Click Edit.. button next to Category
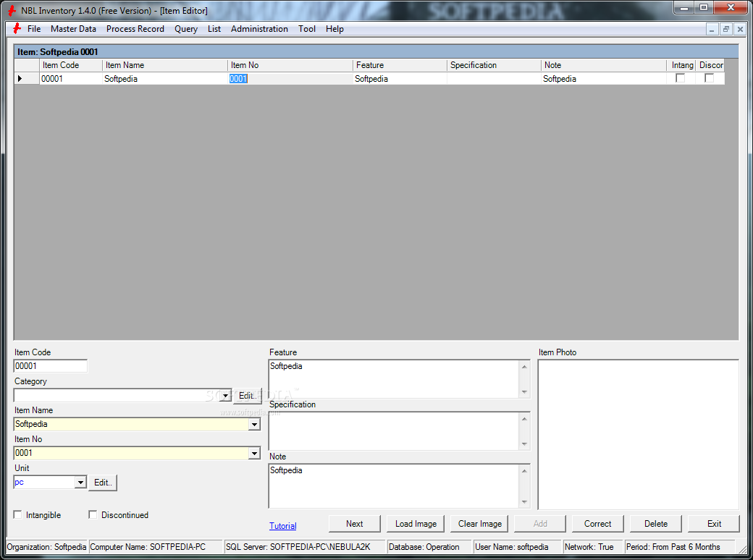This screenshot has height=560, width=753. click(x=248, y=396)
